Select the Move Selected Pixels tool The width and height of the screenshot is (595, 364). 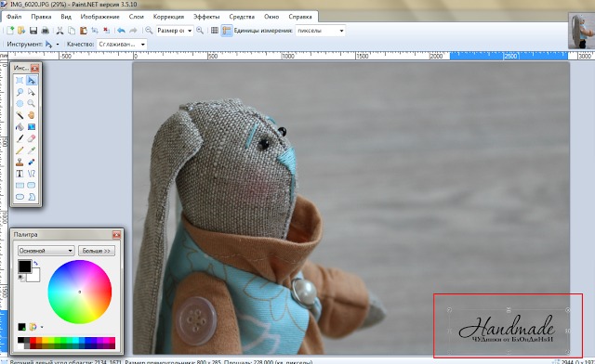(x=32, y=81)
